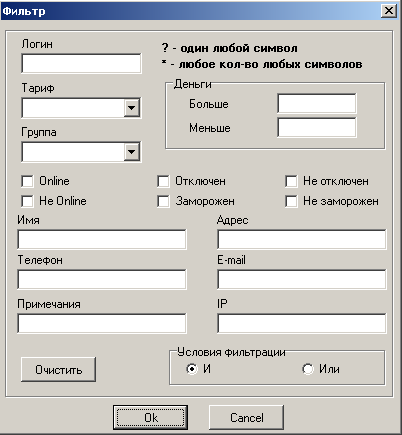Choose the Или filter condition radio
402x435 pixels.
click(x=308, y=369)
